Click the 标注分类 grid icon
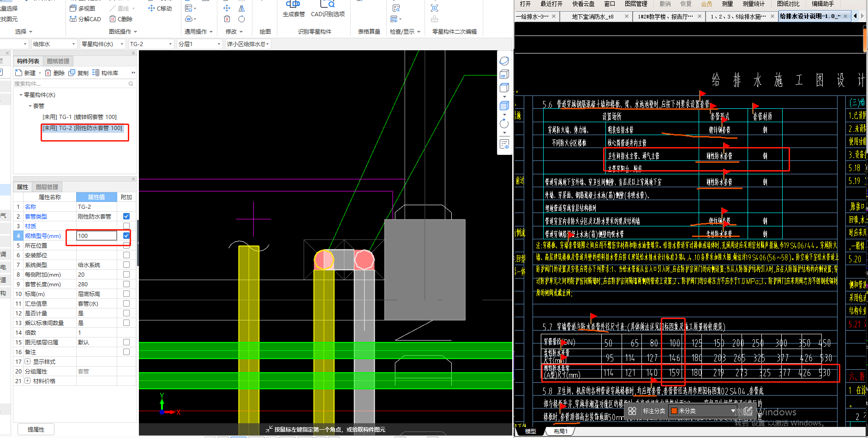The image size is (868, 438). click(x=632, y=411)
